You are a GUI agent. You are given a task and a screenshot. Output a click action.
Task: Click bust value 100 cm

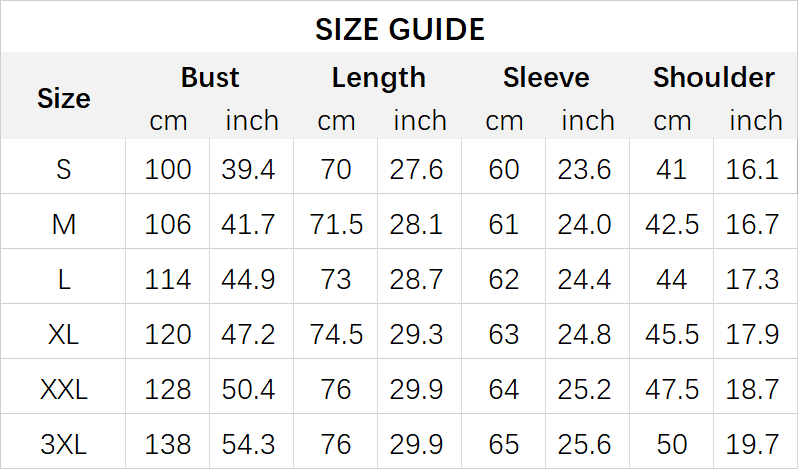[168, 169]
